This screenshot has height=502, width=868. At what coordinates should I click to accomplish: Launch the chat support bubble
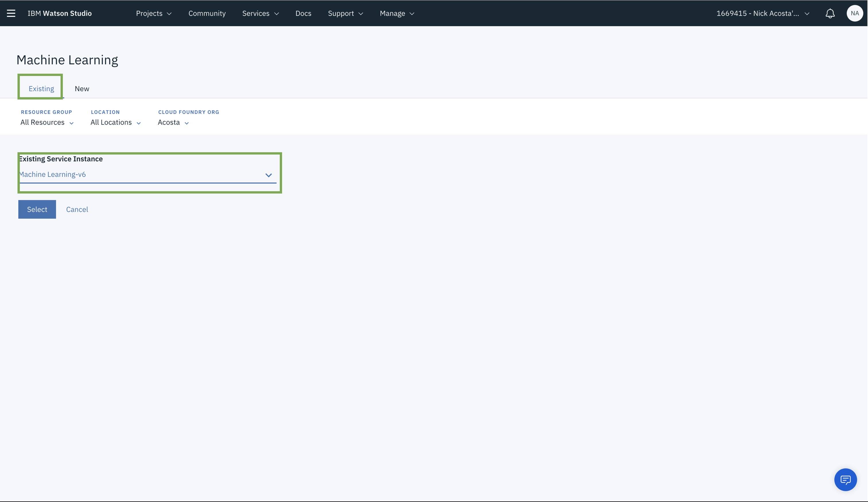[845, 479]
